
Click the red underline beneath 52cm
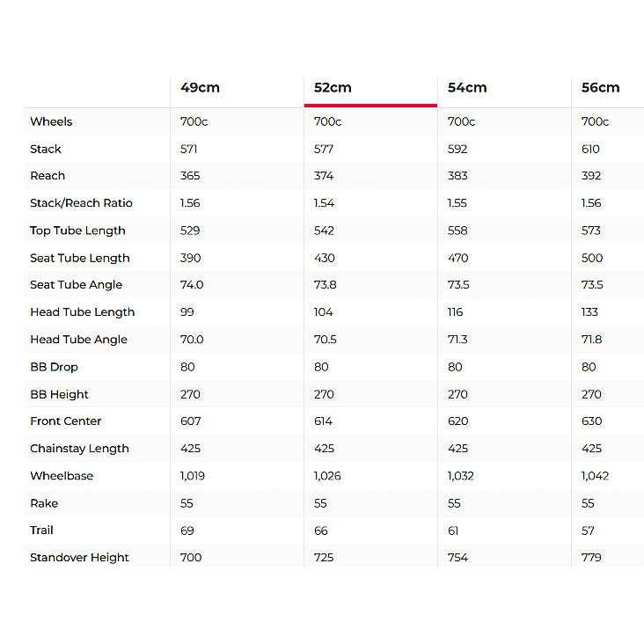coord(370,106)
